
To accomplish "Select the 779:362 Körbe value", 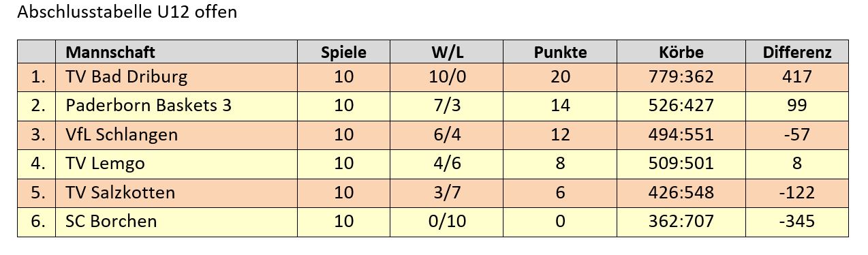I will 681,76.
